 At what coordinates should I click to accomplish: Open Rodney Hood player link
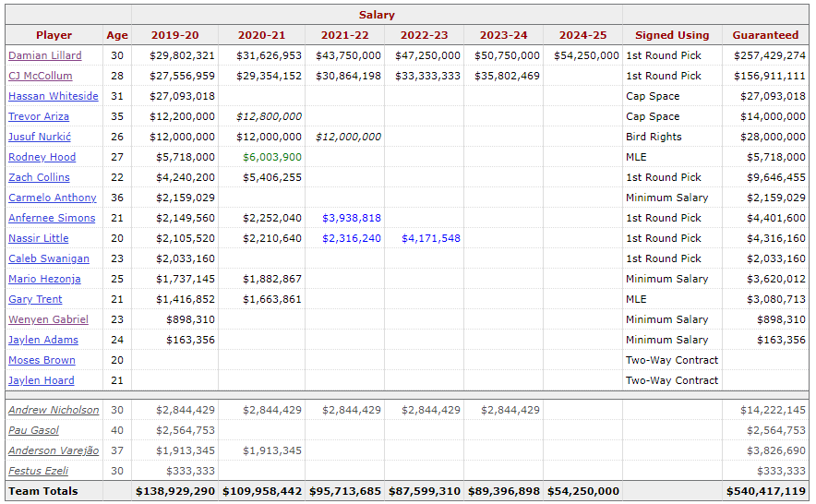point(42,157)
